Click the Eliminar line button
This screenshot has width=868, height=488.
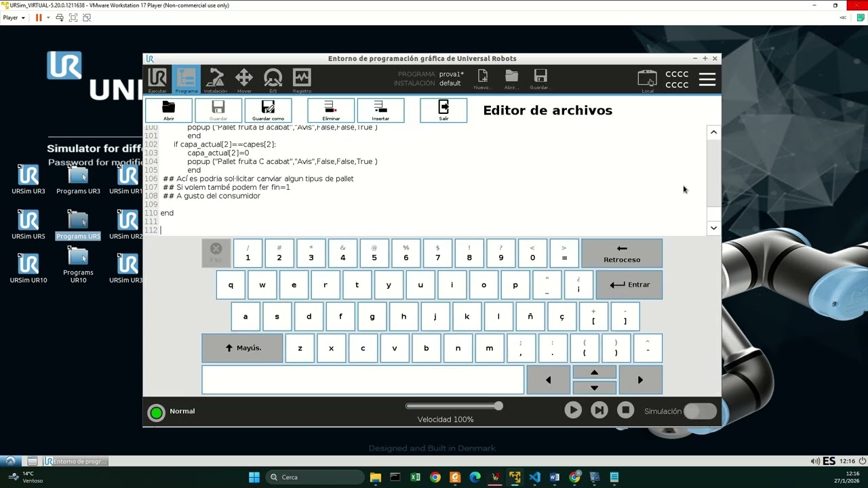click(x=331, y=110)
